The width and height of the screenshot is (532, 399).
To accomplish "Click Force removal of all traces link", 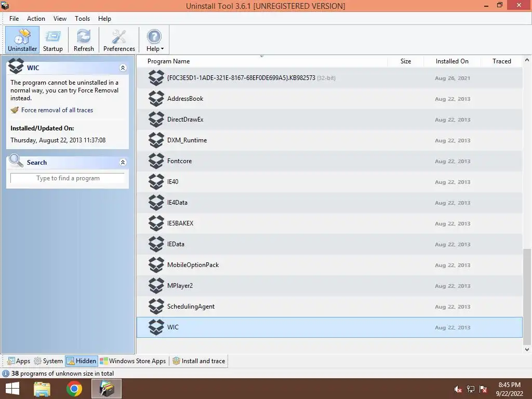I will pos(57,110).
